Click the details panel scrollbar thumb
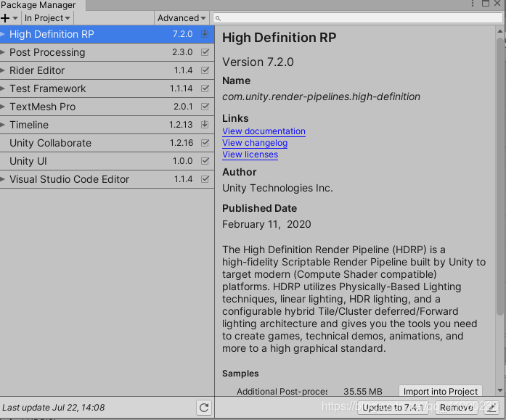Screen dimensions: 506x420 click(500, 176)
